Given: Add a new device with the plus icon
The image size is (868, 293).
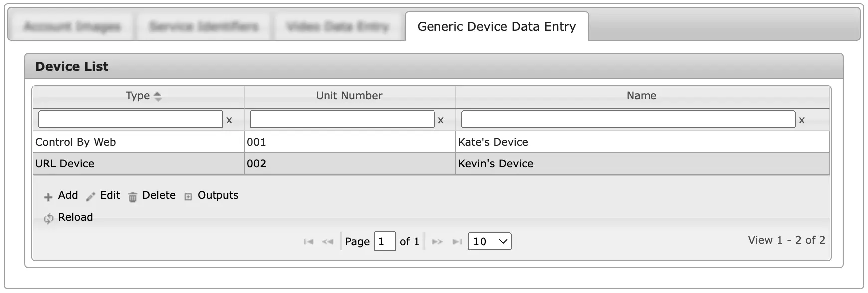Looking at the screenshot, I should point(48,197).
